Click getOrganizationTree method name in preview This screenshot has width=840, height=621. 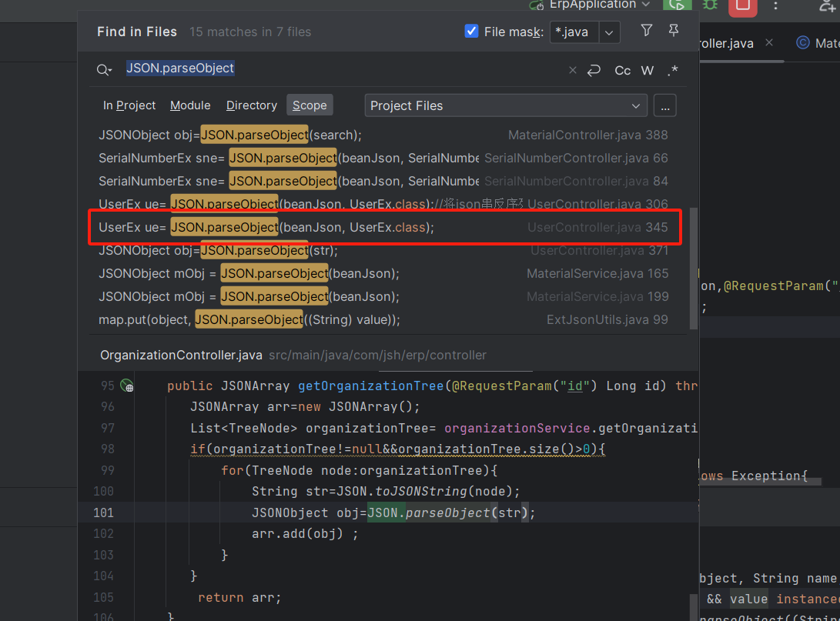(x=370, y=386)
